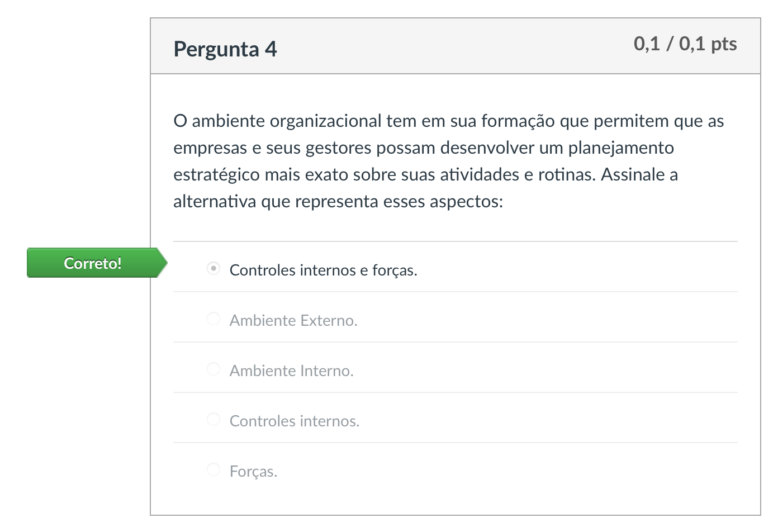Click the question line starting "alternativa que representa"

338,202
